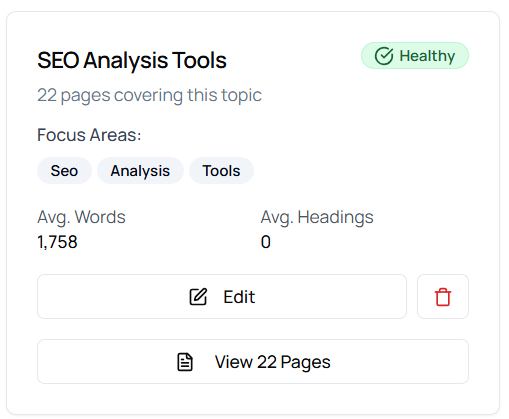Select the 1,758 average words value
The height and width of the screenshot is (419, 509).
tap(57, 242)
